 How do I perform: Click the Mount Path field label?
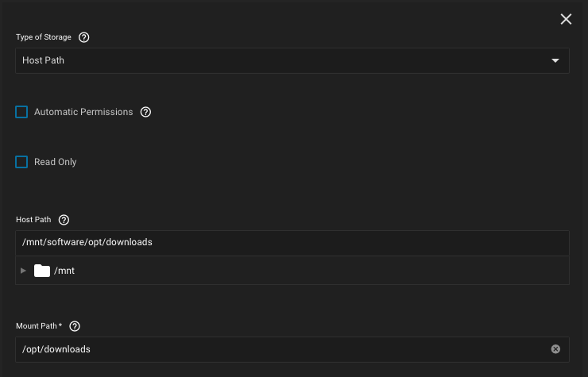pos(37,326)
